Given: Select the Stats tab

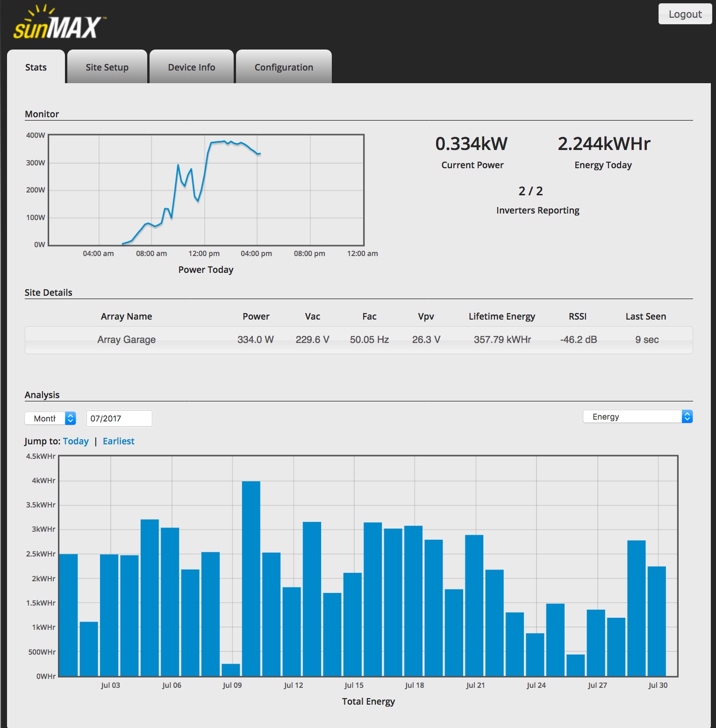Looking at the screenshot, I should [x=36, y=67].
